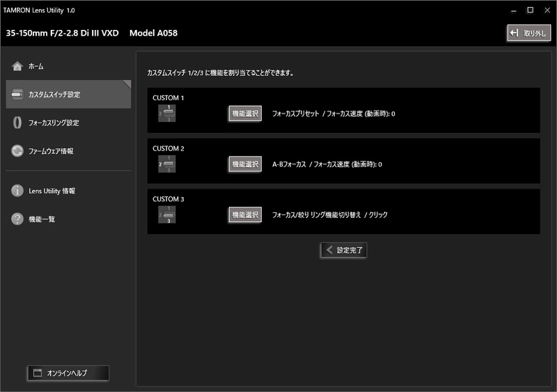Click the description text カスタムスイッチ 1/2/3 に機能を割り当てる
The width and height of the screenshot is (557, 392).
(221, 73)
